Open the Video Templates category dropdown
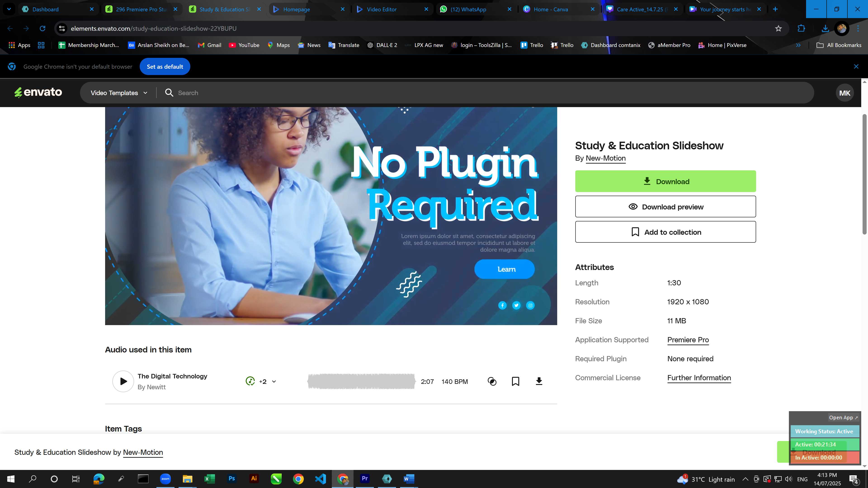Screen dimensions: 868x488 click(x=119, y=93)
